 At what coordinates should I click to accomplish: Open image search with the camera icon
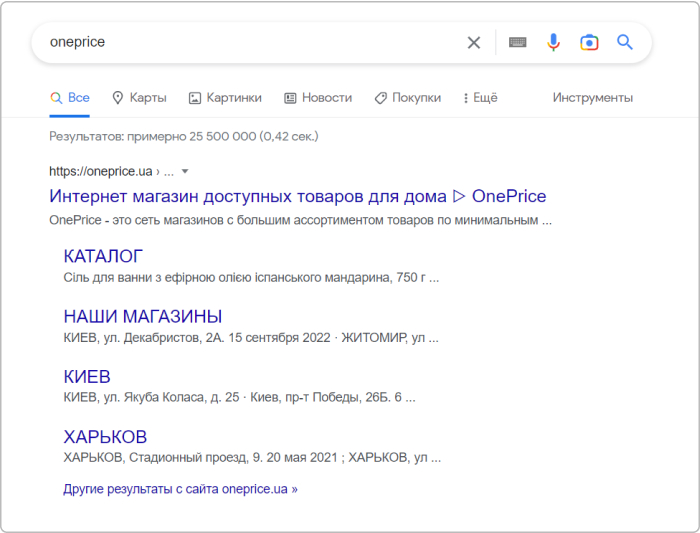pyautogui.click(x=589, y=42)
